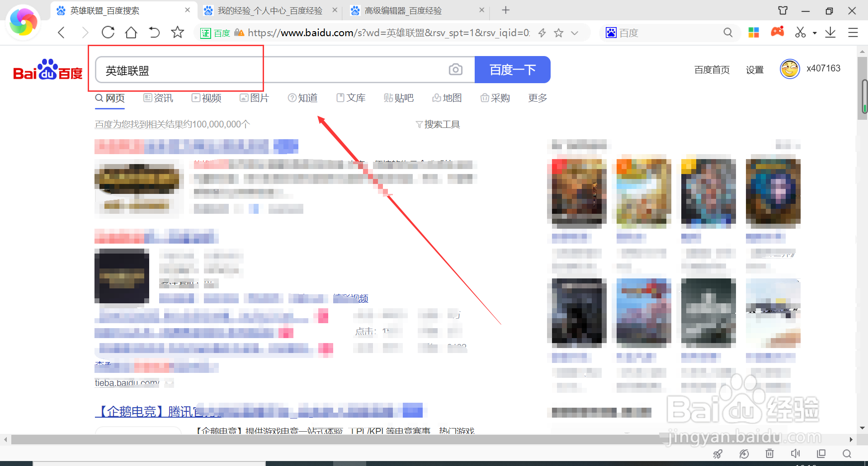Select the 资讯 search tab
The image size is (868, 466).
click(158, 98)
